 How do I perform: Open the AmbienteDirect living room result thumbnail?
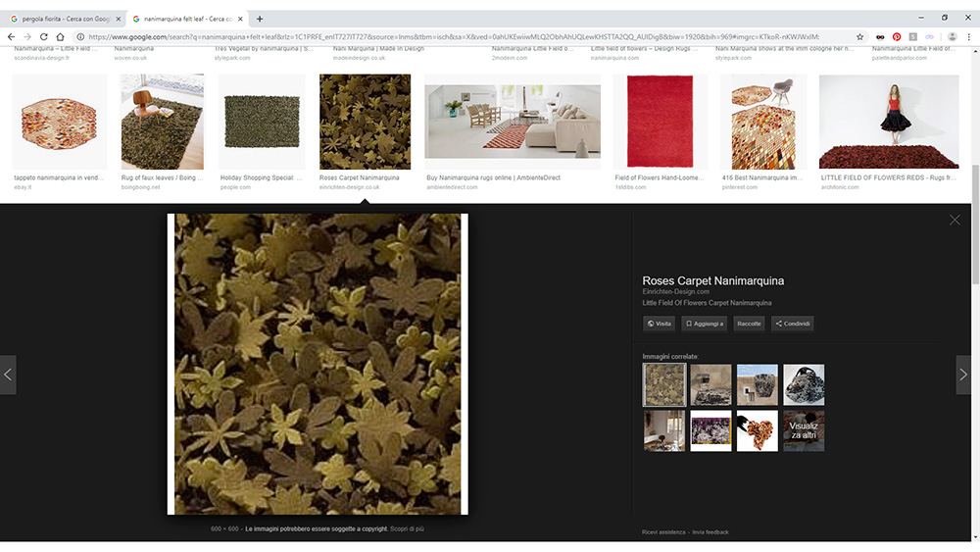click(x=513, y=122)
